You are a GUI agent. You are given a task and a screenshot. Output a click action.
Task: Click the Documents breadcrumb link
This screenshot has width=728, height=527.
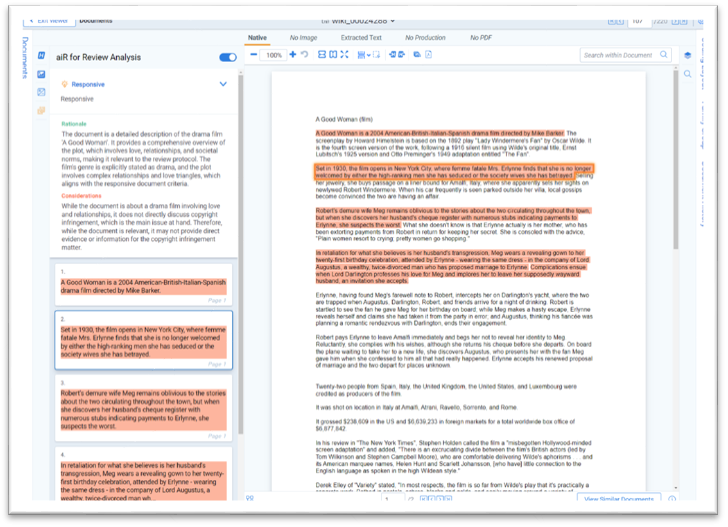point(96,21)
